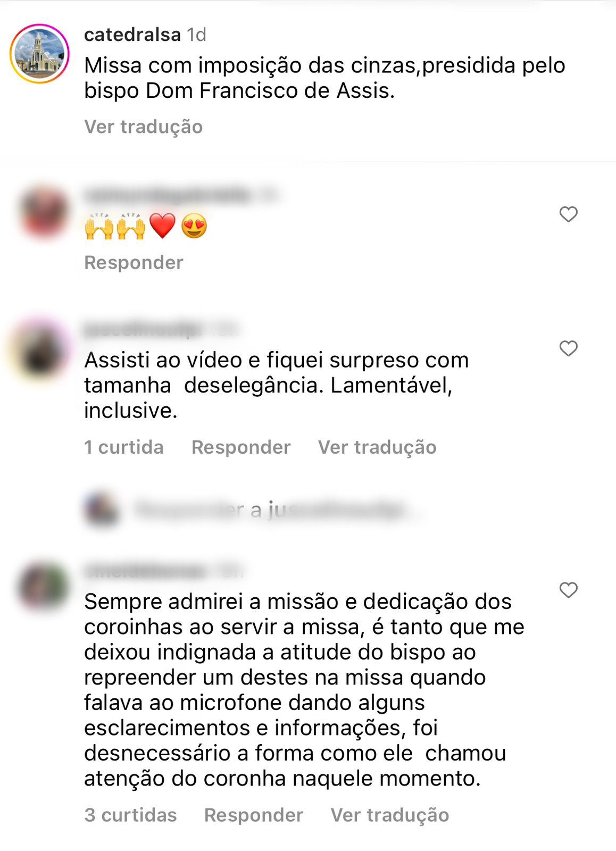The width and height of the screenshot is (616, 851).
Task: Like the 'Sempre admirei a missão' comment
Action: (x=568, y=590)
